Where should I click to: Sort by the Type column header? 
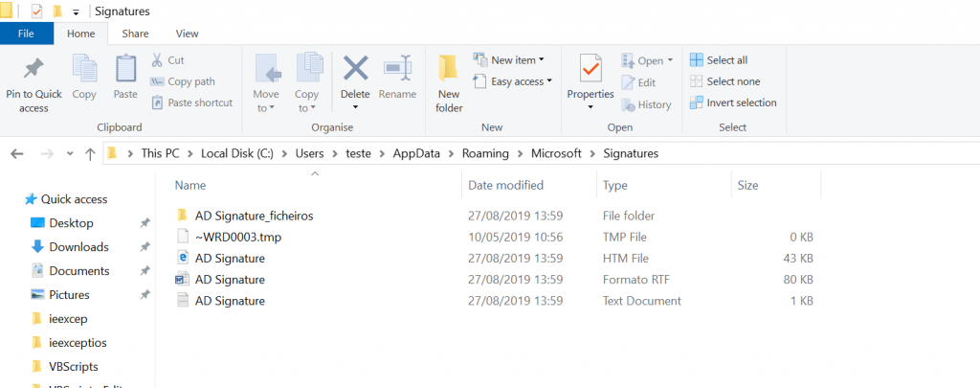tap(615, 185)
